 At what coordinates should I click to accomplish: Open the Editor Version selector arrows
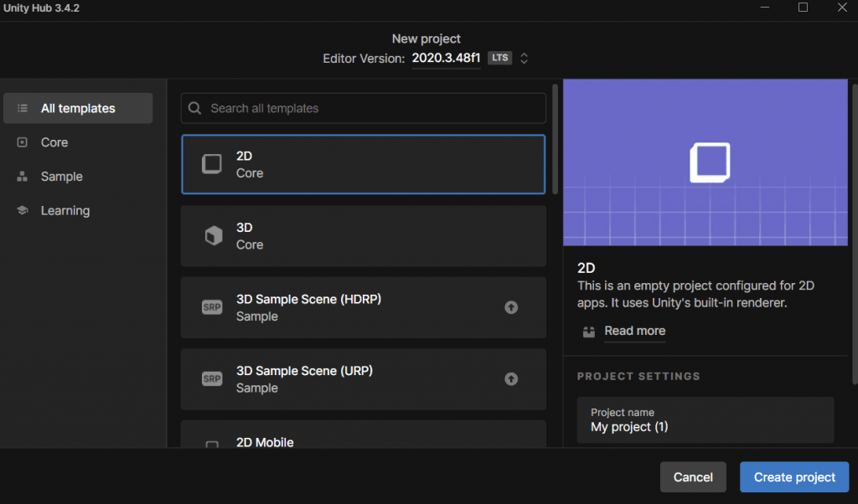click(525, 59)
